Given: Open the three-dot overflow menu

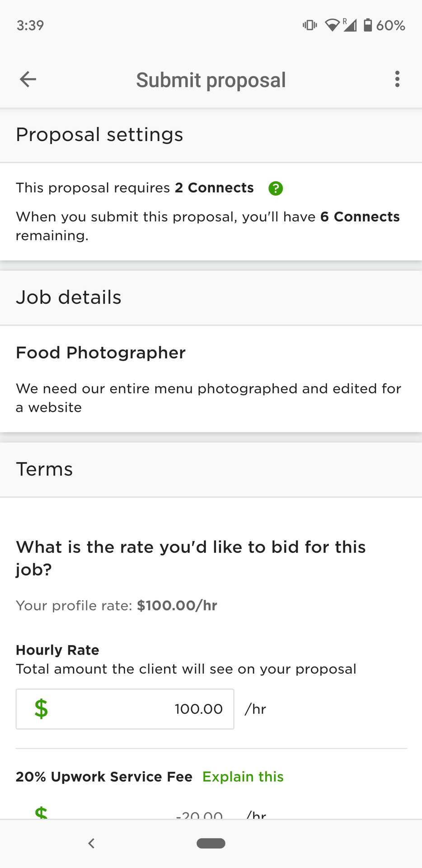Looking at the screenshot, I should coord(397,79).
